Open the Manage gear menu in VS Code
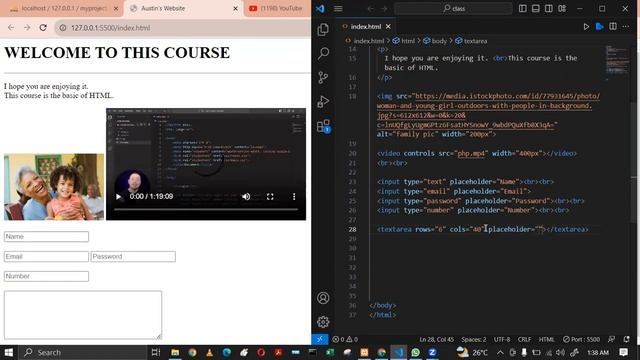The width and height of the screenshot is (640, 360). (323, 322)
